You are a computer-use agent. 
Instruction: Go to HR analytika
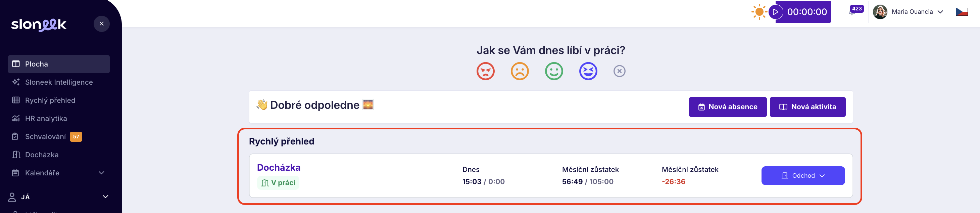[46, 119]
